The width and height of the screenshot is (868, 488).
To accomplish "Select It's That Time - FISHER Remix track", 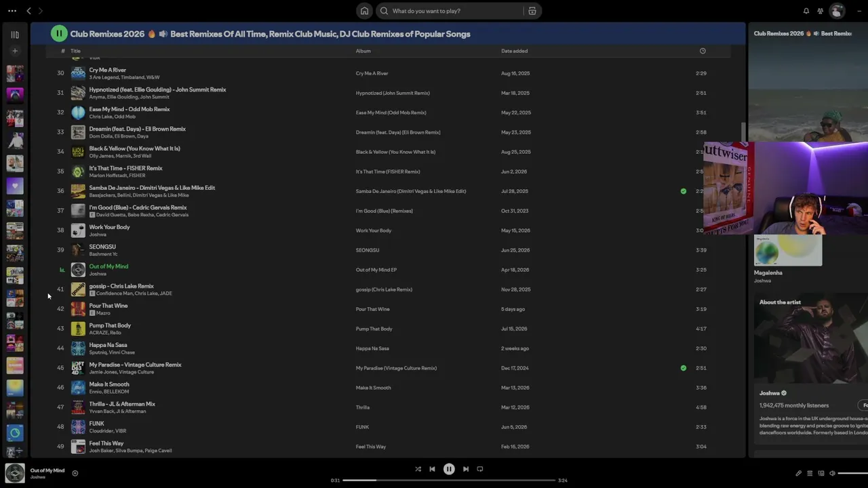I will click(x=126, y=168).
